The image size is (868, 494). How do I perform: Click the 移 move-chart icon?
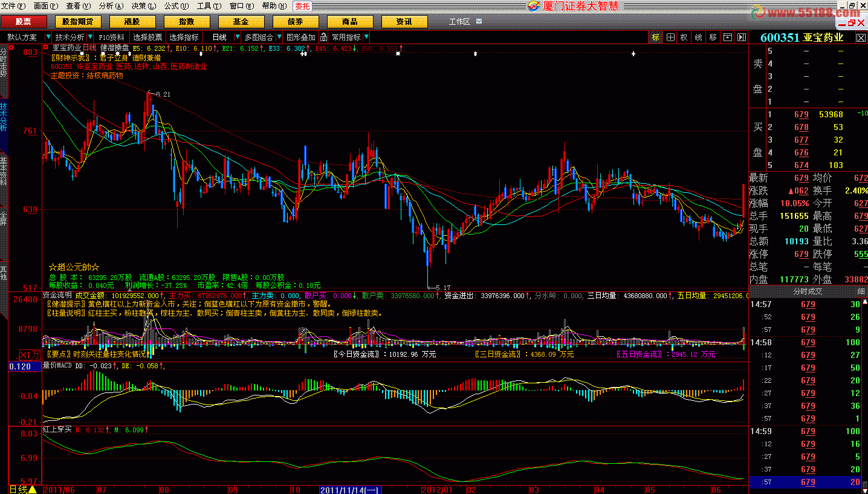[713, 37]
